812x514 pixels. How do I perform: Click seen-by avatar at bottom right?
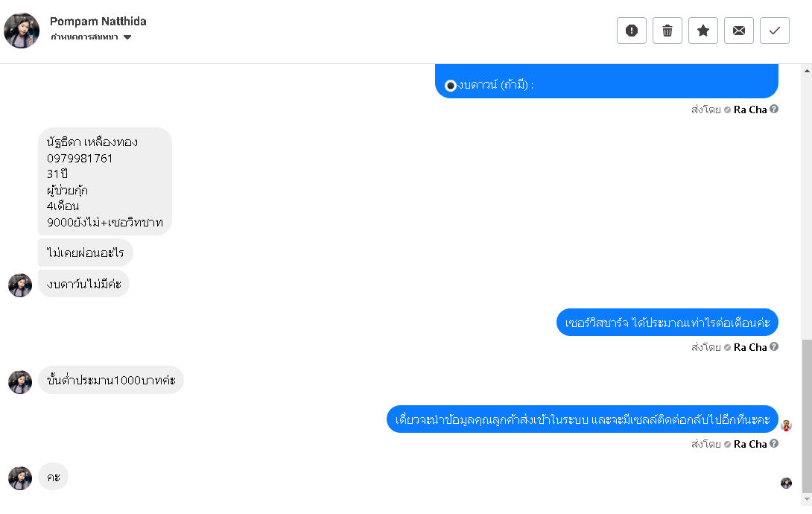pos(786,483)
